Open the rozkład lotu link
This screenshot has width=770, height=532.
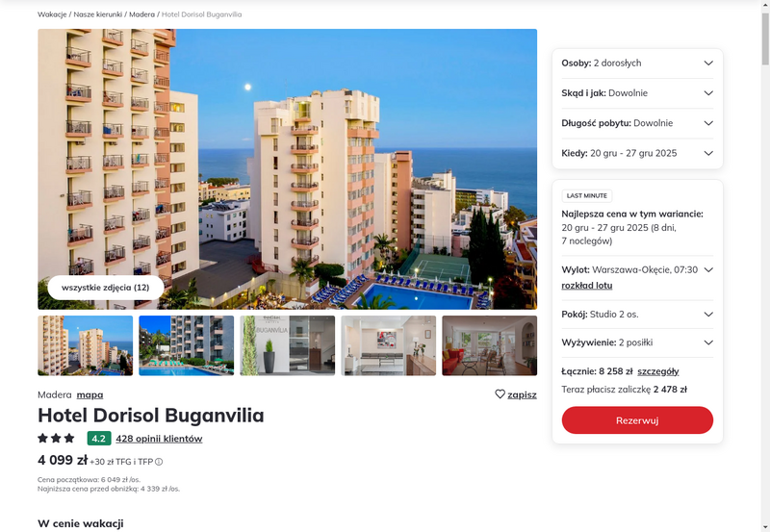tap(587, 286)
